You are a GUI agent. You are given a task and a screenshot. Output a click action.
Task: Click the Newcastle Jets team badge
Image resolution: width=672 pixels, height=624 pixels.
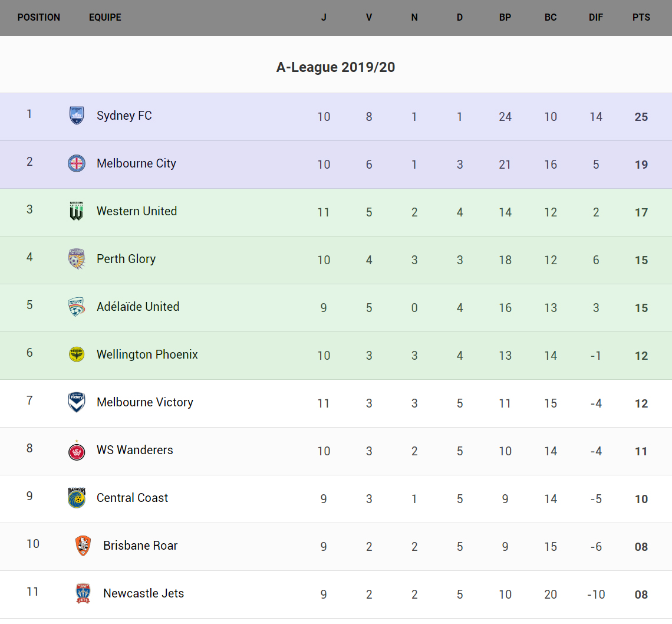[83, 593]
